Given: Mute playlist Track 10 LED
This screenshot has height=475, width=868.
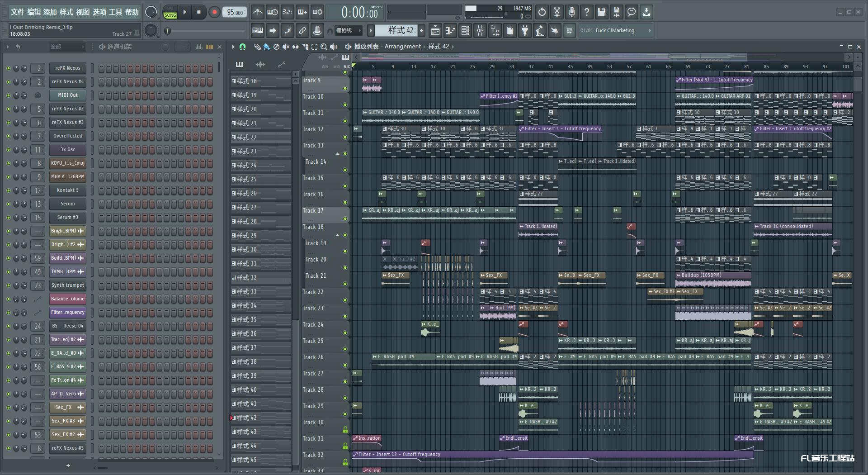Looking at the screenshot, I should coord(345,104).
